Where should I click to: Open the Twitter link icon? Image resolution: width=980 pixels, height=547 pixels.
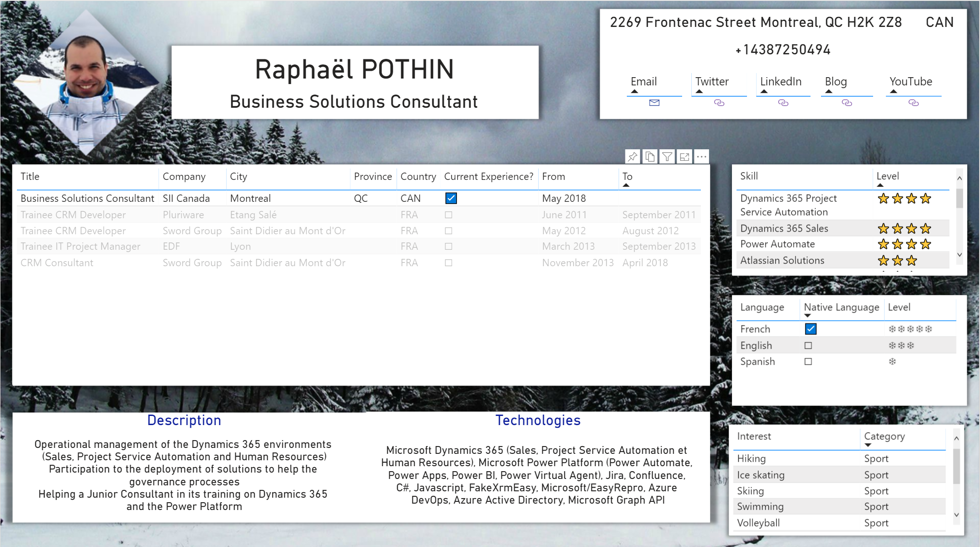tap(719, 103)
